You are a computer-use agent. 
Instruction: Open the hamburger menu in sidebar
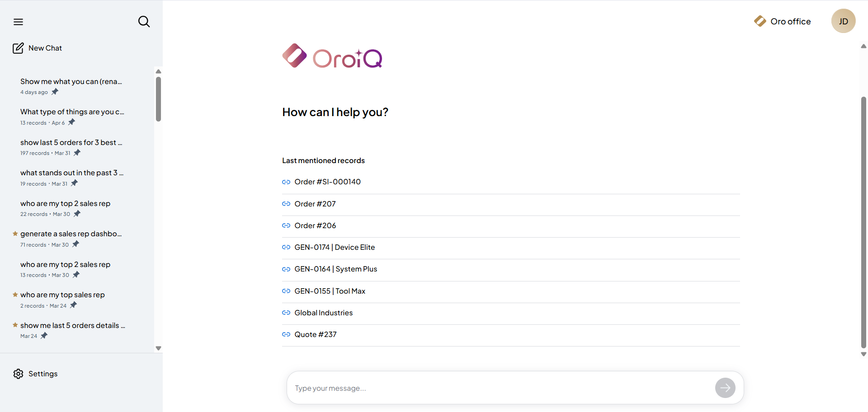(18, 22)
